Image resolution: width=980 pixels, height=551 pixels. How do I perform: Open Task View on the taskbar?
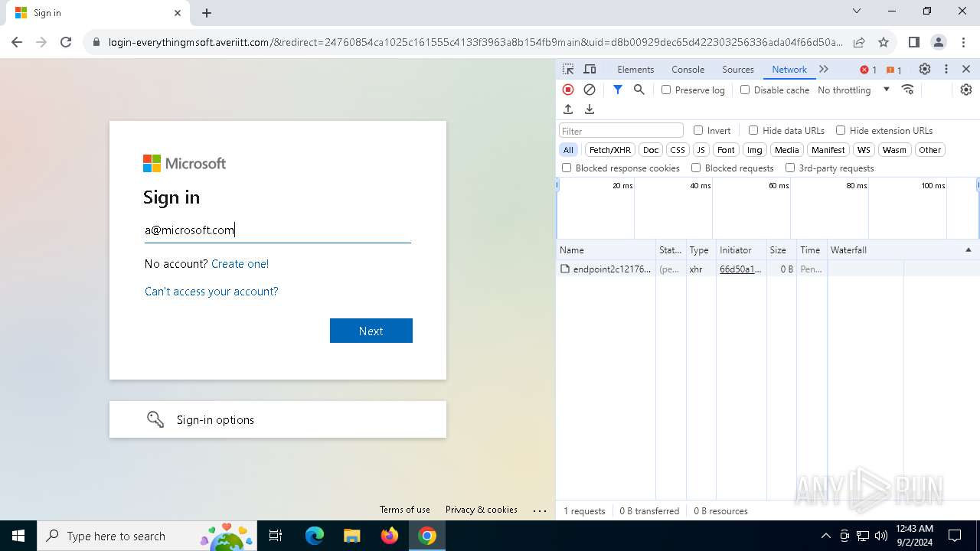[276, 536]
